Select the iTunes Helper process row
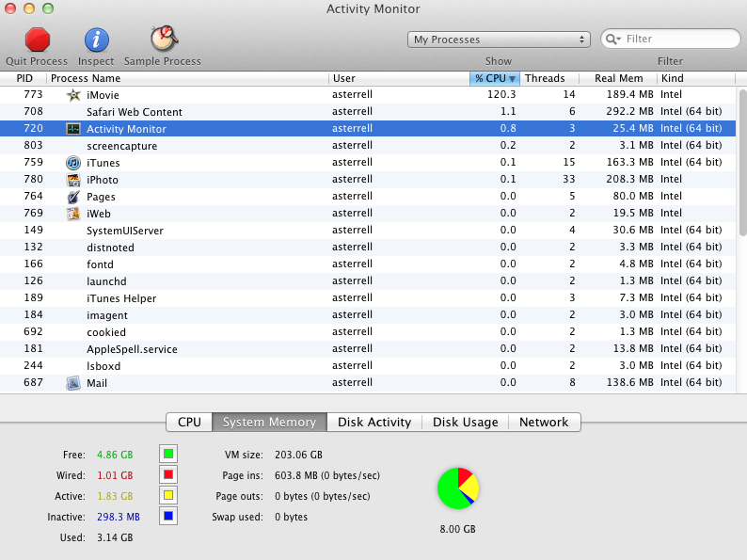747x560 pixels. (368, 297)
